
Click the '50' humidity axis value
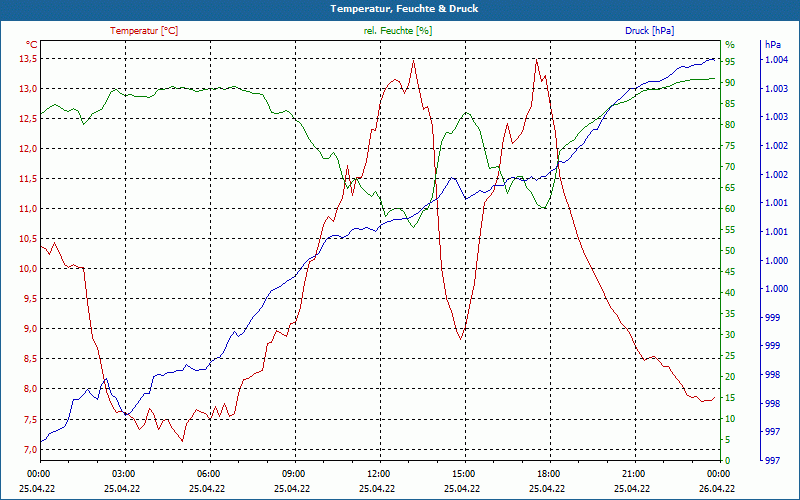pos(730,251)
